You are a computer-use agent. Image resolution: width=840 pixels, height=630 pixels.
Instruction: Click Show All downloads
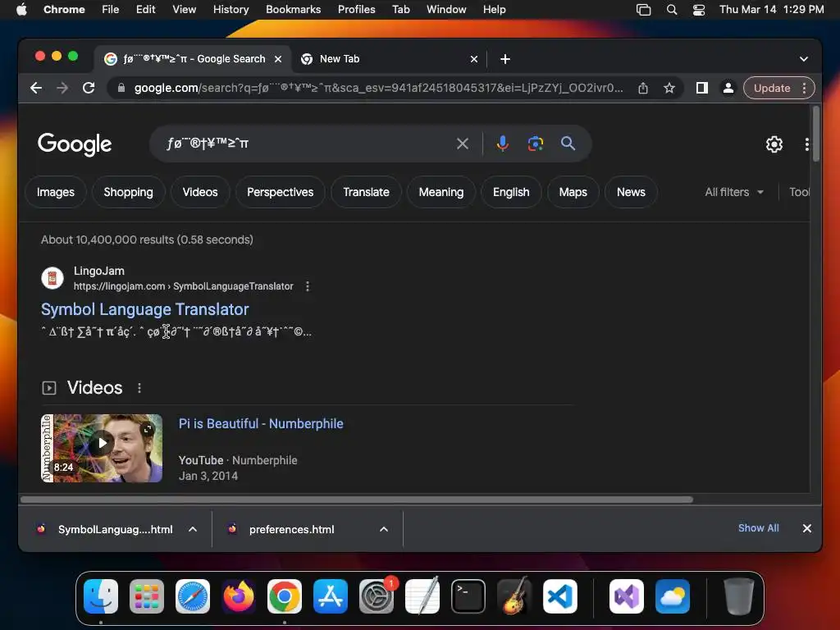(758, 528)
